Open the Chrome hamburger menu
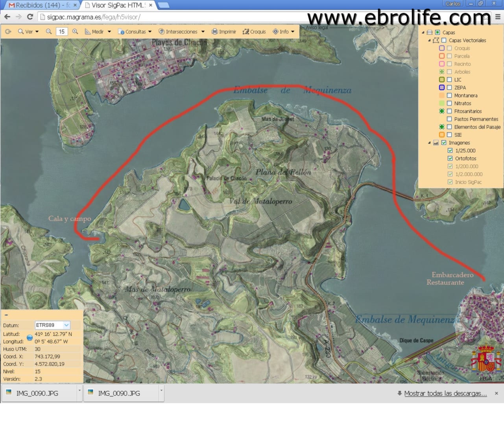The height and width of the screenshot is (426, 504). 498,17
